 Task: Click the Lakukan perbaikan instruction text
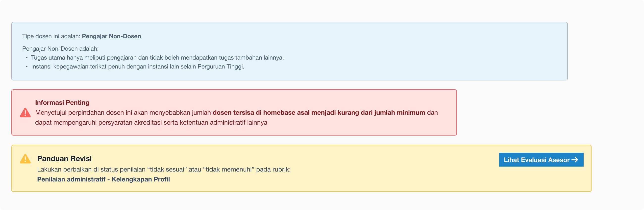pyautogui.click(x=164, y=169)
